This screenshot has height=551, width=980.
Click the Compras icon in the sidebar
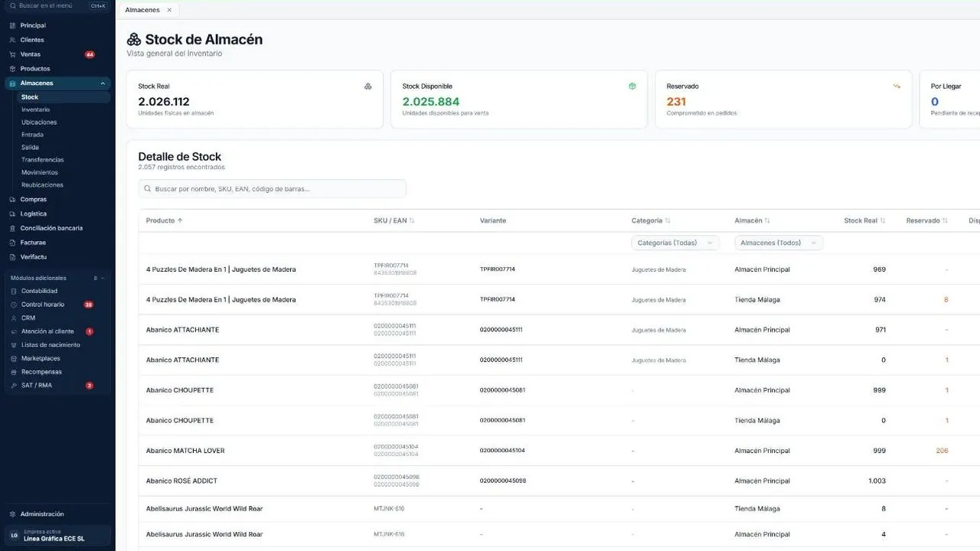tap(12, 200)
